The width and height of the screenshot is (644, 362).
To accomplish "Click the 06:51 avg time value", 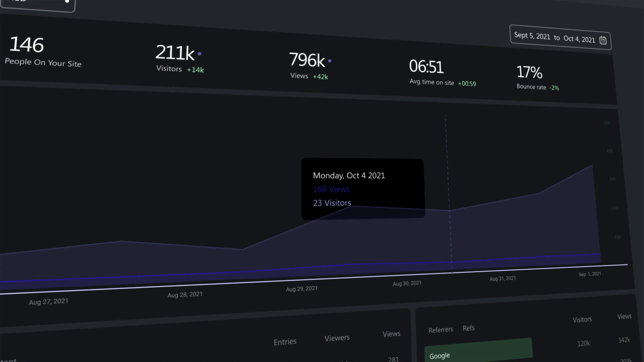I will click(x=426, y=66).
